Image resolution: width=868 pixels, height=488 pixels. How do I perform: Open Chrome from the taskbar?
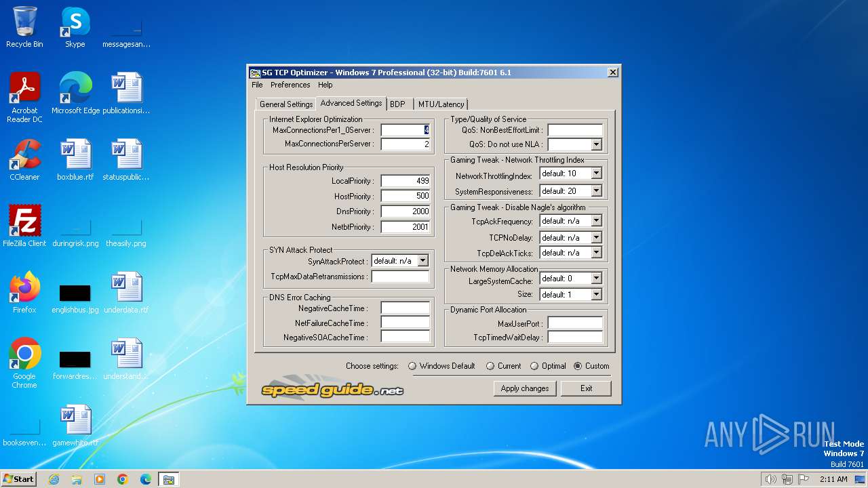123,479
